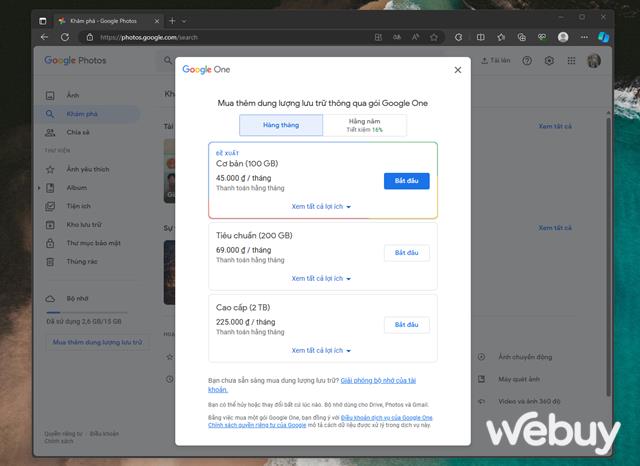Open Ảnh yêu thích star item
640x466 pixels.
click(x=88, y=169)
